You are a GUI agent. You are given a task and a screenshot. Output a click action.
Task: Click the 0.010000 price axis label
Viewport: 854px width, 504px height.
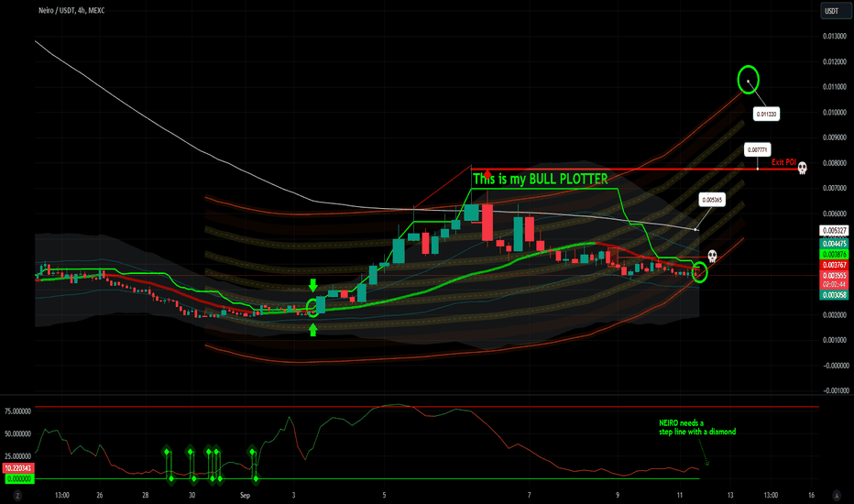(x=835, y=112)
